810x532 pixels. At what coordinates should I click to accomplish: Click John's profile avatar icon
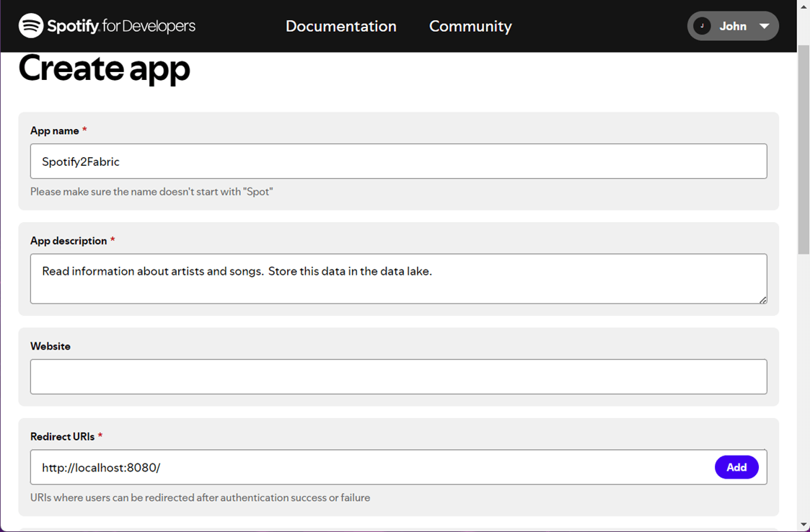702,26
